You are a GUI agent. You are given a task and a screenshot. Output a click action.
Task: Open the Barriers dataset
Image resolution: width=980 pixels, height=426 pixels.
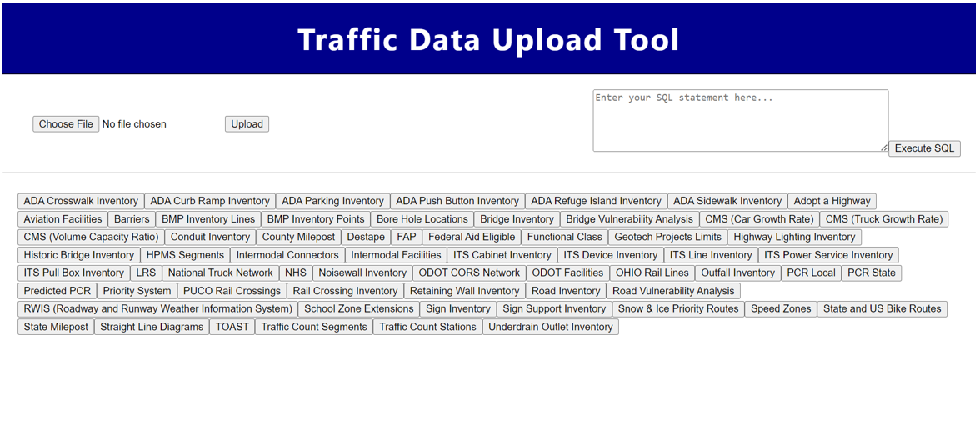[132, 219]
